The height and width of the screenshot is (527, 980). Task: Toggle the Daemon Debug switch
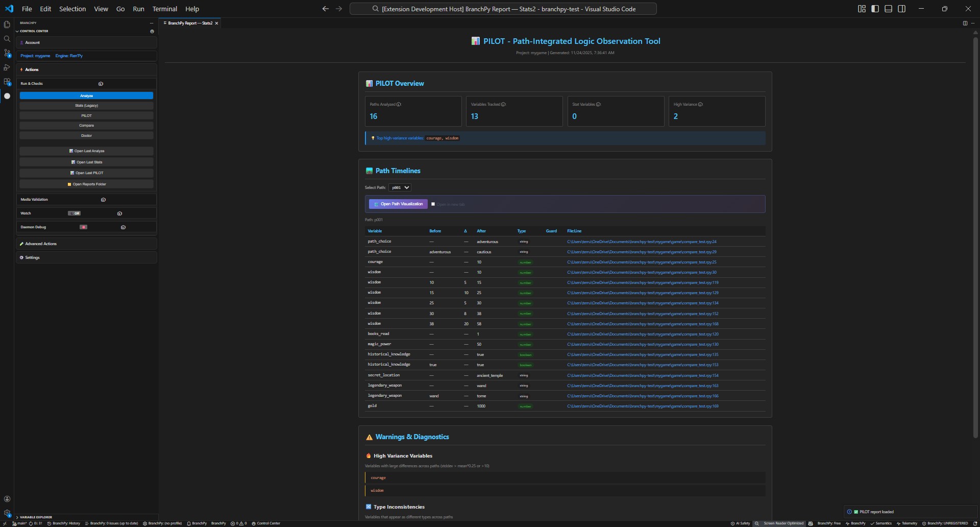click(83, 227)
